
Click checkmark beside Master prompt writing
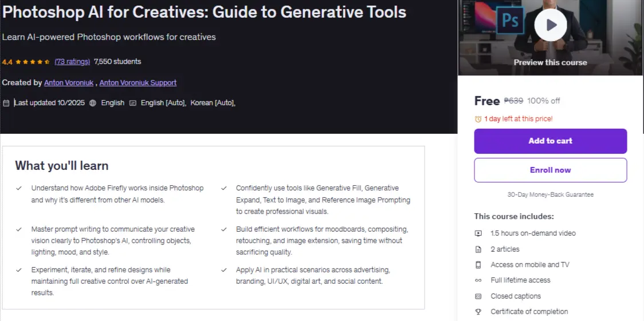(x=18, y=229)
